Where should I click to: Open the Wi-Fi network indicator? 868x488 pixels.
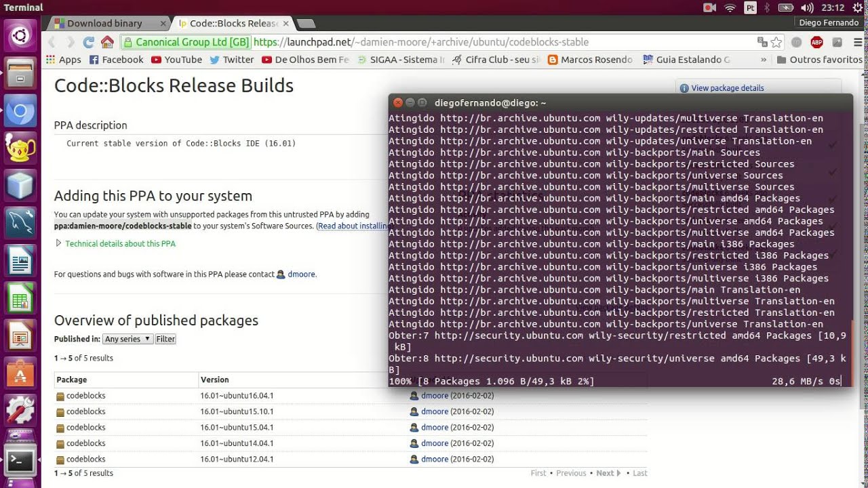[x=730, y=7]
